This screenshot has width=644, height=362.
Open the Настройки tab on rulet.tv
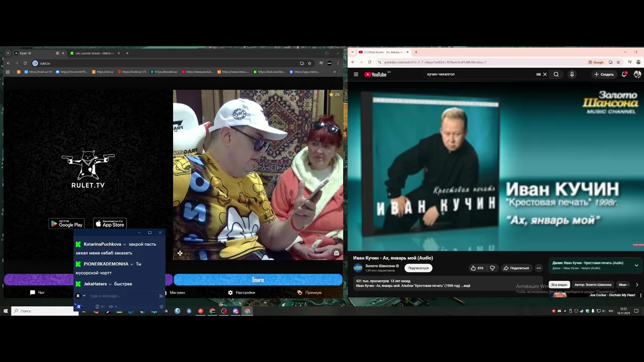click(x=242, y=293)
